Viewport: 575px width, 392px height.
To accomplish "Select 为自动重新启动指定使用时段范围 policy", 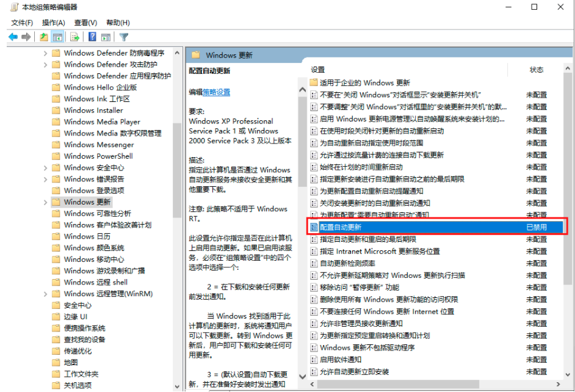I will [x=372, y=143].
